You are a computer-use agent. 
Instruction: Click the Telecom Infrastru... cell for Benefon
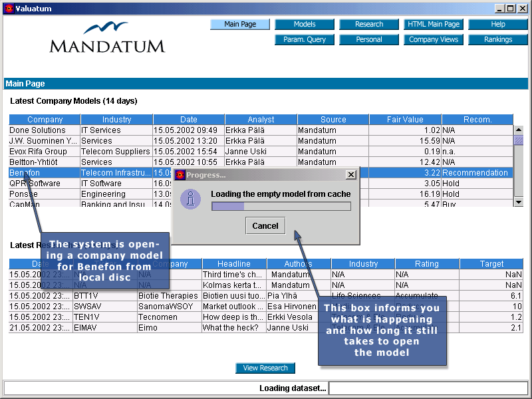(116, 173)
